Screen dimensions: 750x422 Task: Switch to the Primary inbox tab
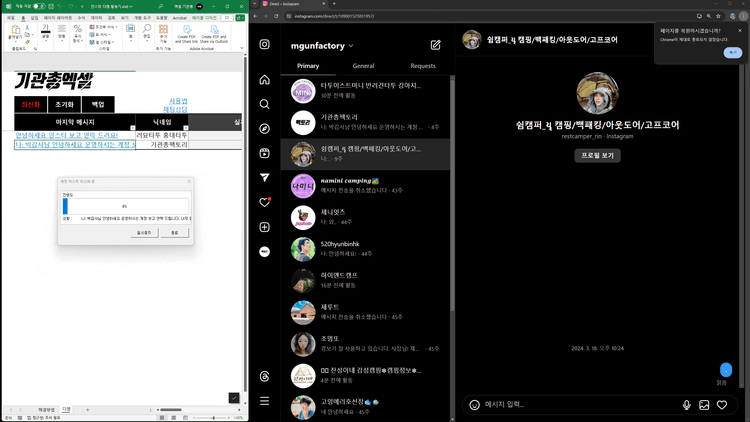point(308,66)
